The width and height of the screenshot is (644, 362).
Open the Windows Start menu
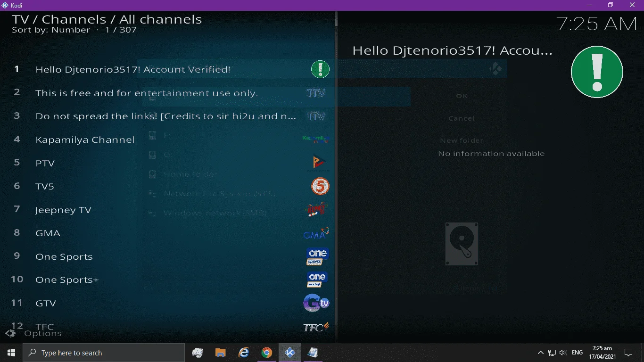11,353
